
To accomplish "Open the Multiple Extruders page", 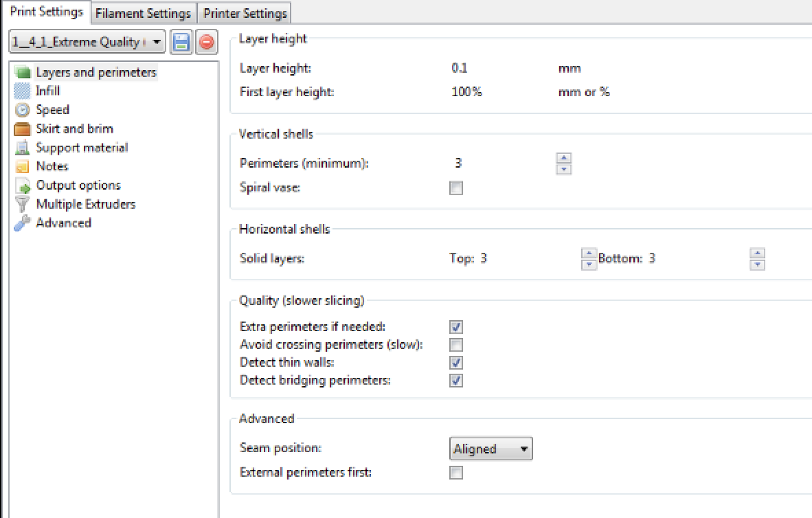I will click(x=85, y=204).
